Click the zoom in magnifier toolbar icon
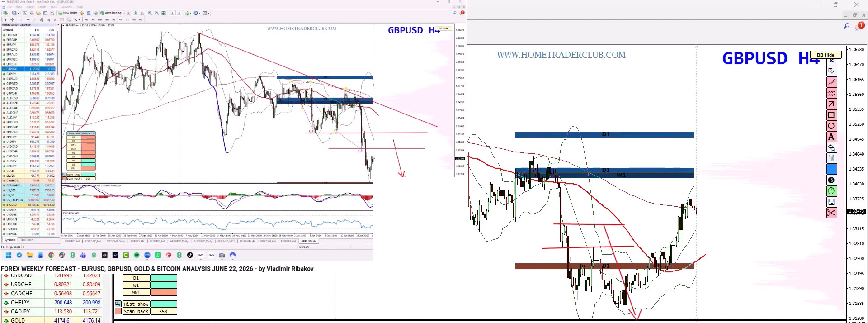The height and width of the screenshot is (323, 868). (x=150, y=13)
